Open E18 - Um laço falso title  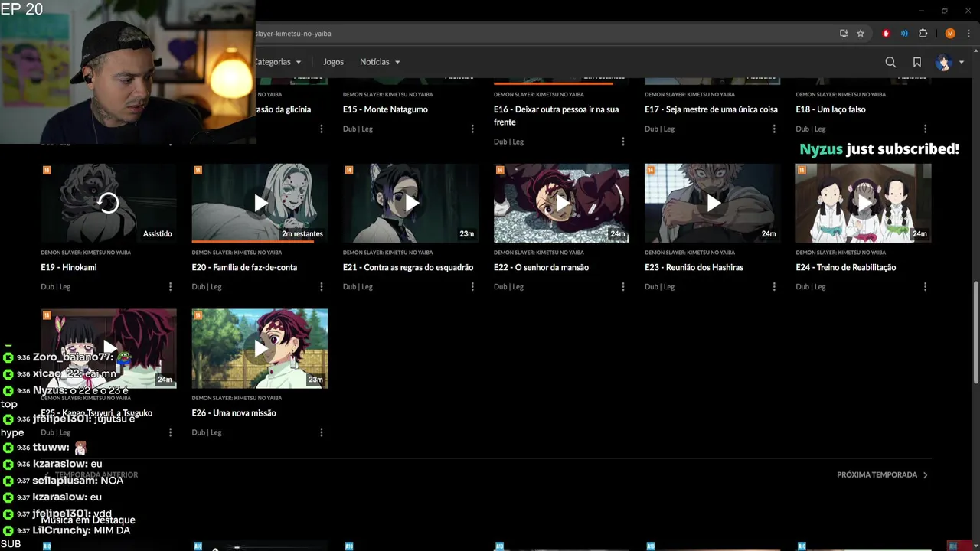830,109
